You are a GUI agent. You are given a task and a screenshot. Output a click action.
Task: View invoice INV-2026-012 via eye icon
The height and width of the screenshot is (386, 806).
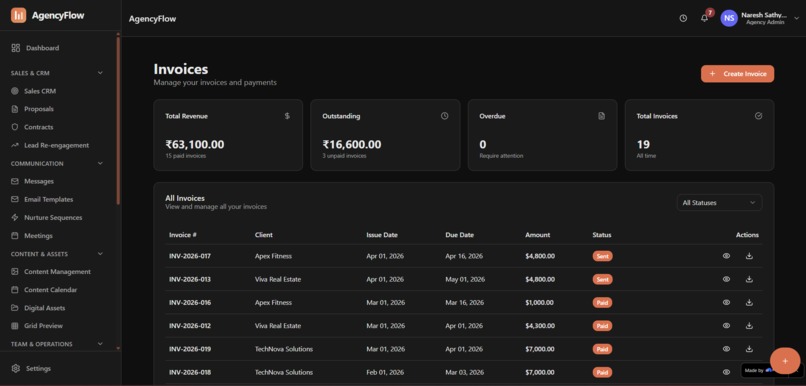[x=726, y=325]
